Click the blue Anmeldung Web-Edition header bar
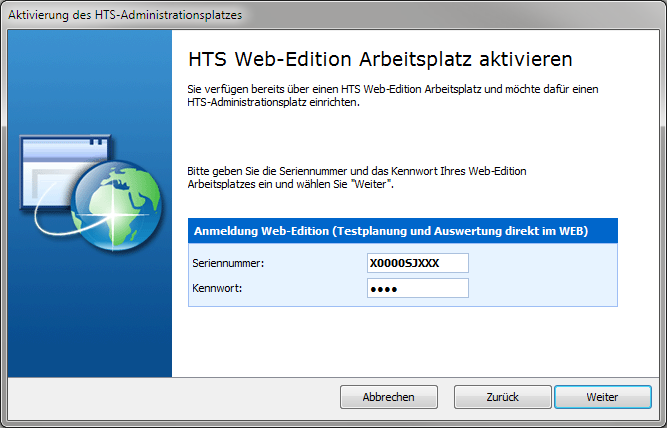 click(x=402, y=231)
